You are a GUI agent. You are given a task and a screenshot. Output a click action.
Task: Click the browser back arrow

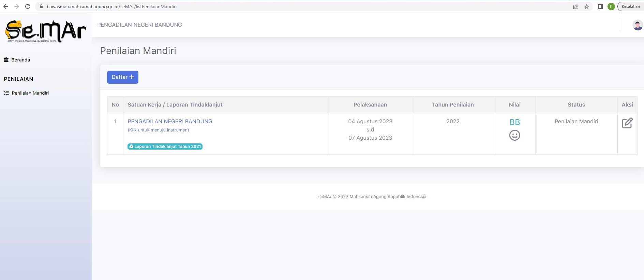click(x=6, y=6)
